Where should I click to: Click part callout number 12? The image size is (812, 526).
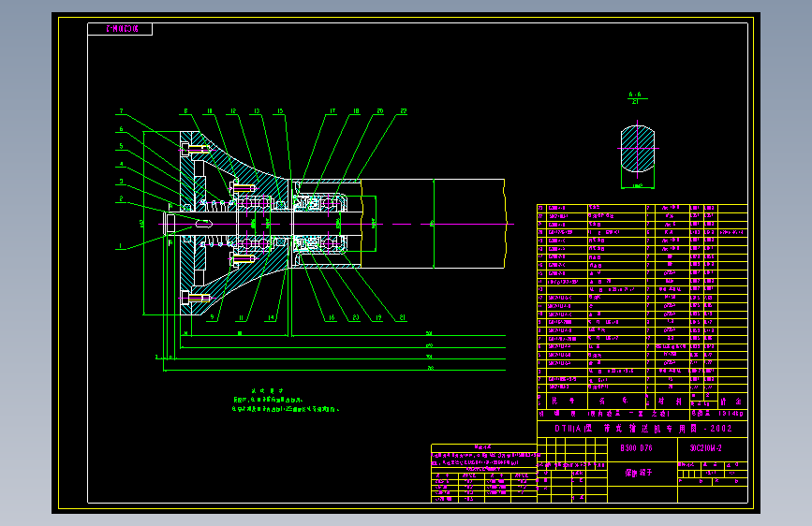[233, 111]
